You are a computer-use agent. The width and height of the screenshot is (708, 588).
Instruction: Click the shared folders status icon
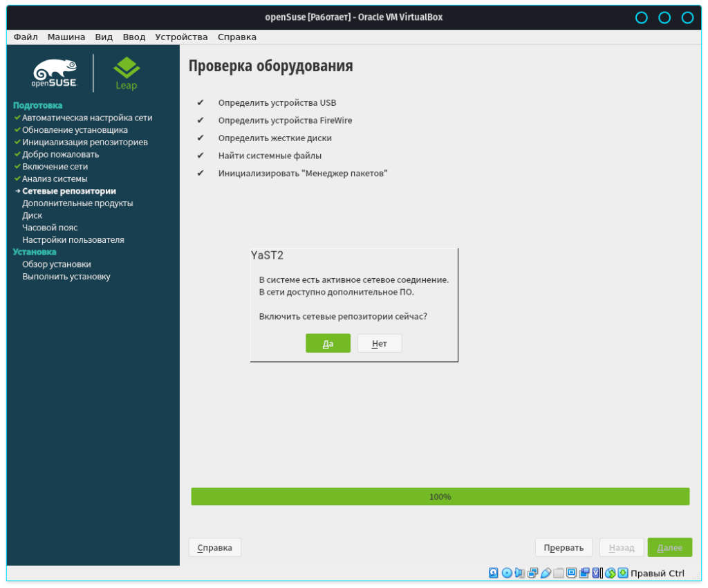tap(559, 573)
